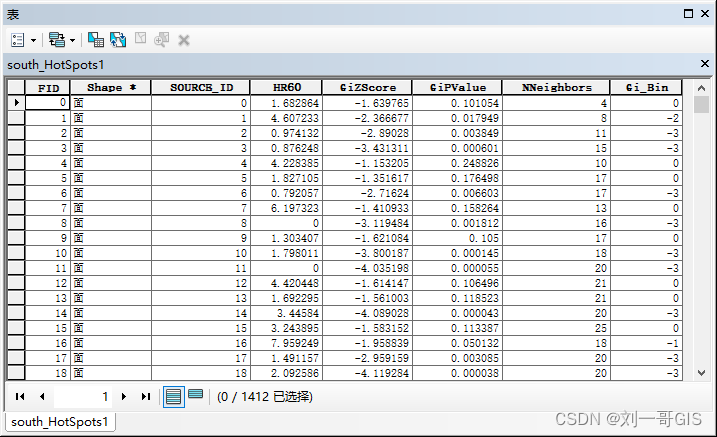Click the Delete Selected toolbar icon
The width and height of the screenshot is (717, 437).
184,40
